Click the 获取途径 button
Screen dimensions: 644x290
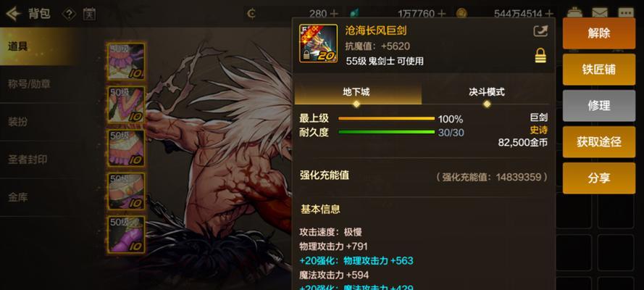click(x=599, y=142)
